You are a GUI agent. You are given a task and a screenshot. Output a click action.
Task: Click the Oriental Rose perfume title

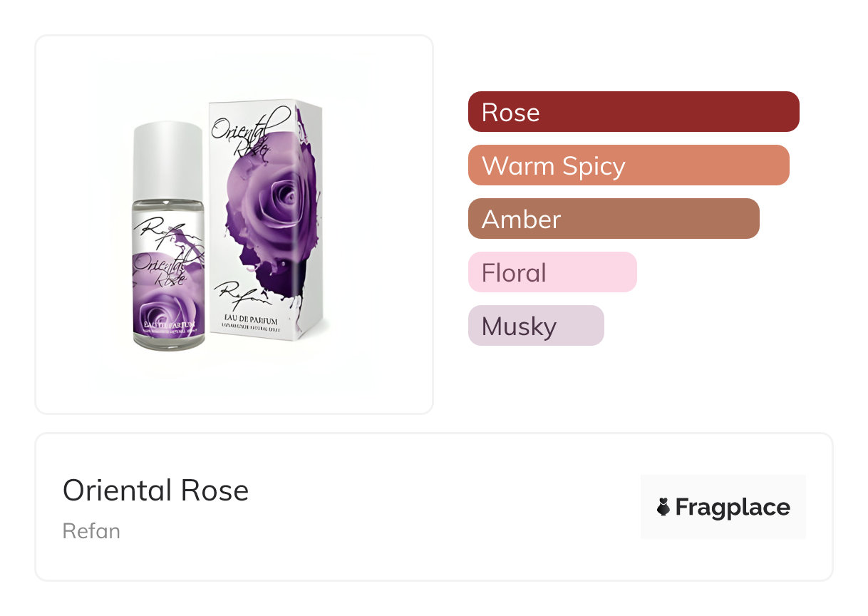(155, 491)
